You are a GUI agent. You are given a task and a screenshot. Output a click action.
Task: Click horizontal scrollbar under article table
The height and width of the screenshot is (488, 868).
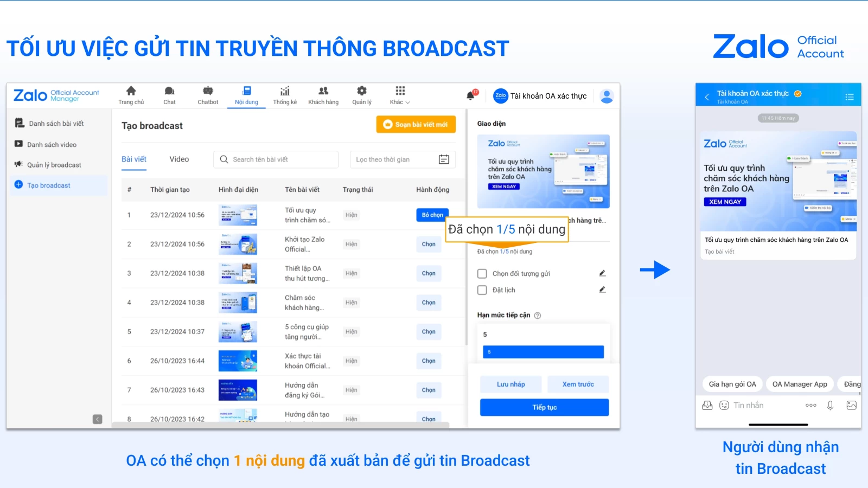tap(280, 426)
